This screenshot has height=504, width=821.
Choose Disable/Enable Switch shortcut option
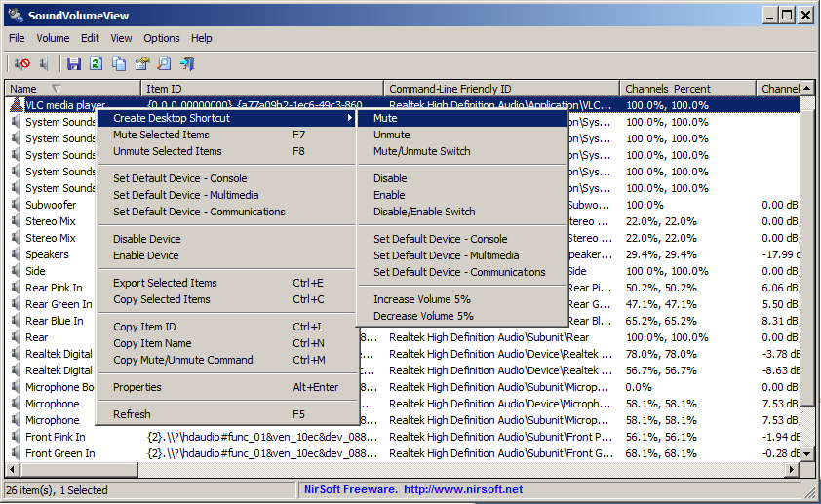[x=462, y=212]
